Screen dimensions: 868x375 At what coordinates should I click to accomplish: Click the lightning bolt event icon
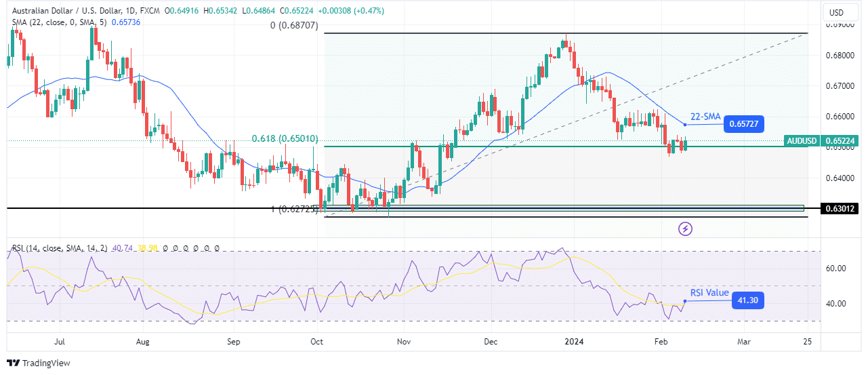tap(685, 229)
